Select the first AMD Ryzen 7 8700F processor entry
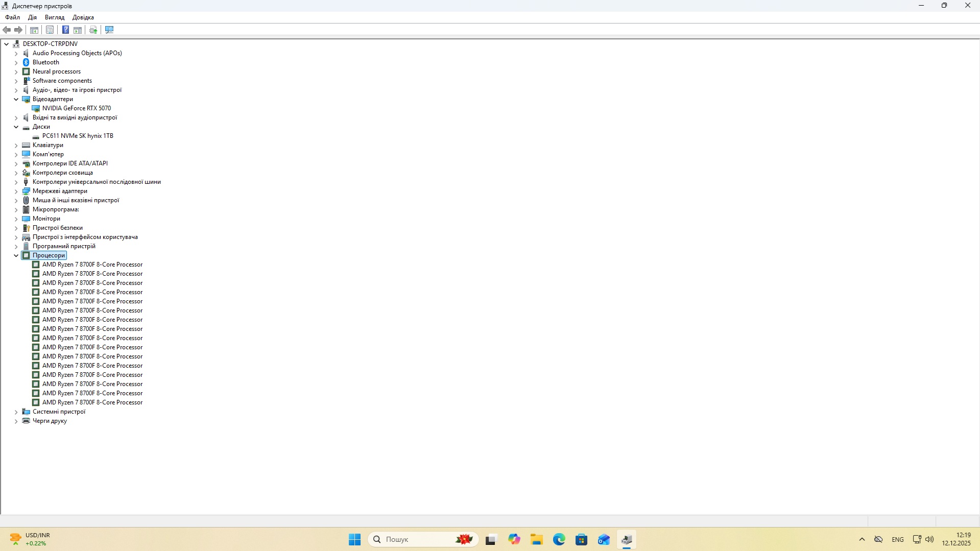 [92, 265]
